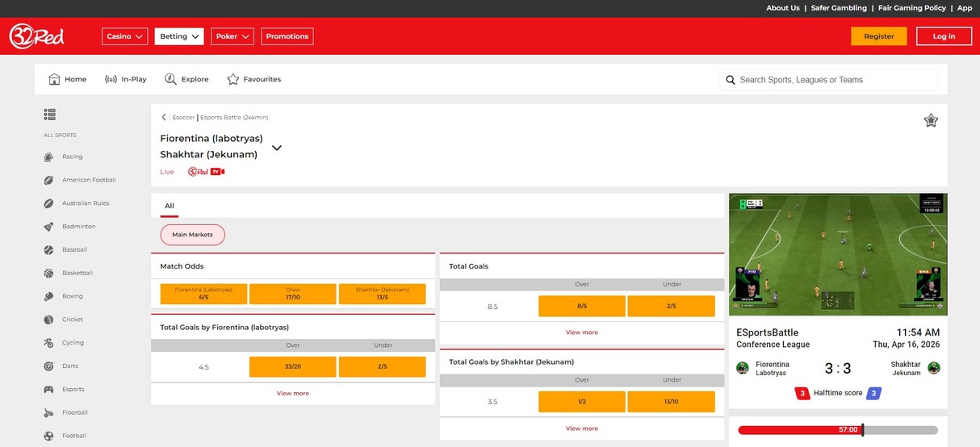This screenshot has height=447, width=980.
Task: Switch to the All tab
Action: [170, 206]
